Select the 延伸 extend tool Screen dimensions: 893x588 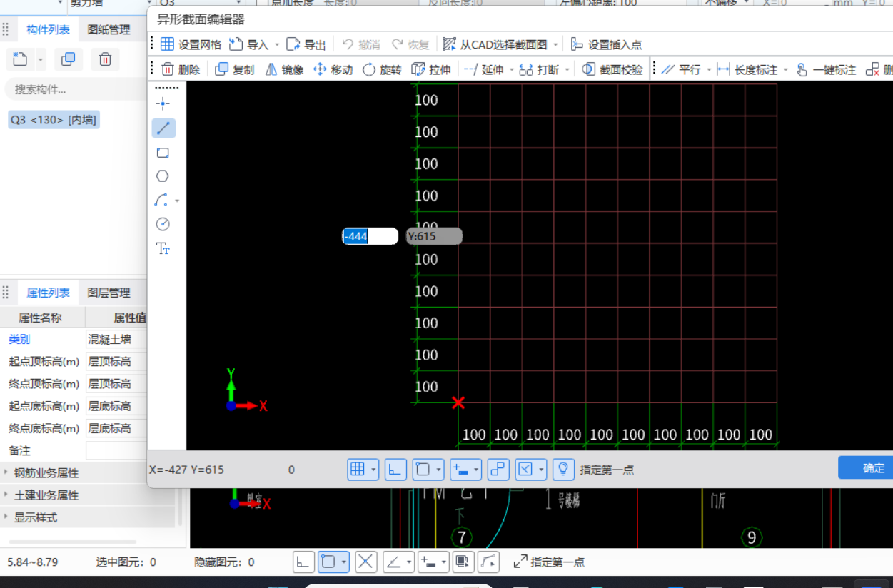pos(483,69)
